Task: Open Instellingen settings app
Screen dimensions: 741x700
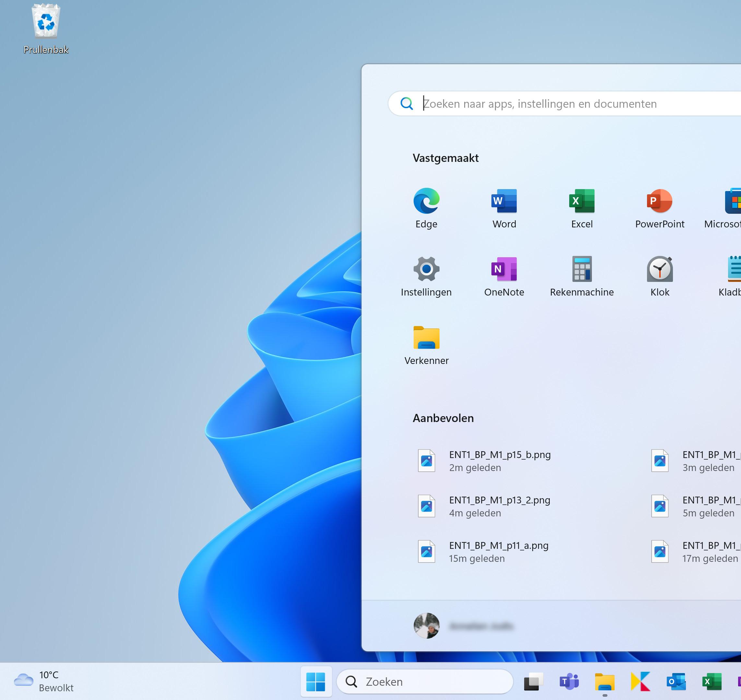Action: tap(426, 269)
